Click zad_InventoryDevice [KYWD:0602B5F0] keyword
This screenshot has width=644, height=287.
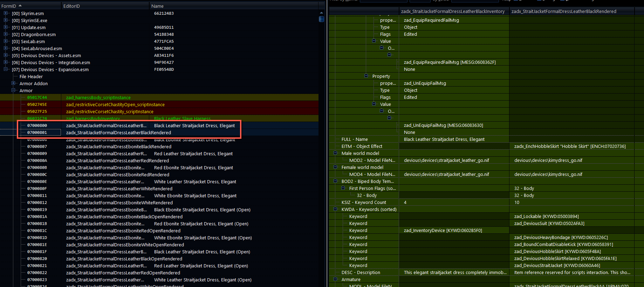click(443, 230)
